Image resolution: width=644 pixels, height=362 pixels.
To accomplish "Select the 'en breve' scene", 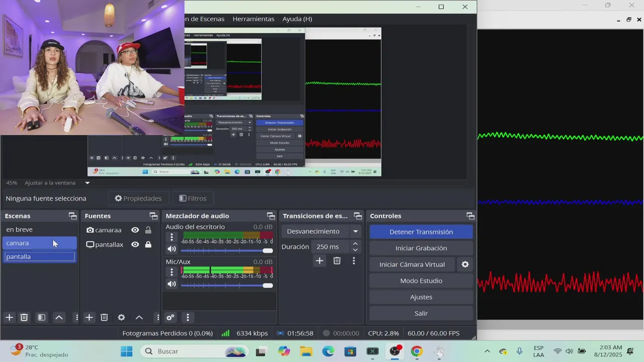I will (40, 229).
